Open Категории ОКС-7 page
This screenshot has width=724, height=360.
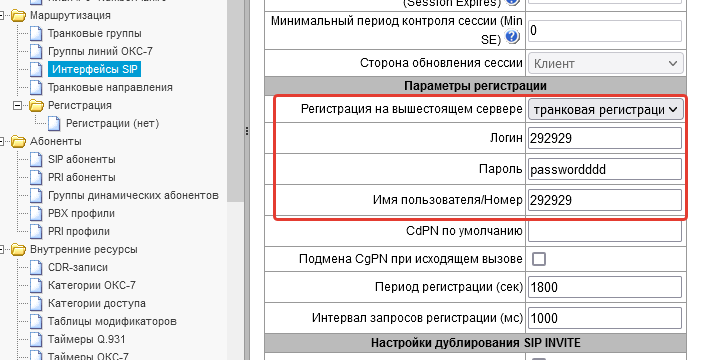91,285
